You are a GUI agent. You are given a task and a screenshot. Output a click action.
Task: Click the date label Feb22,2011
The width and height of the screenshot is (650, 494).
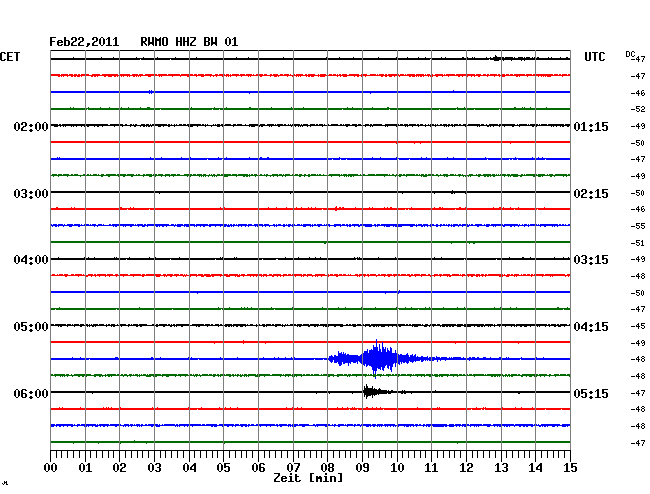click(x=84, y=42)
